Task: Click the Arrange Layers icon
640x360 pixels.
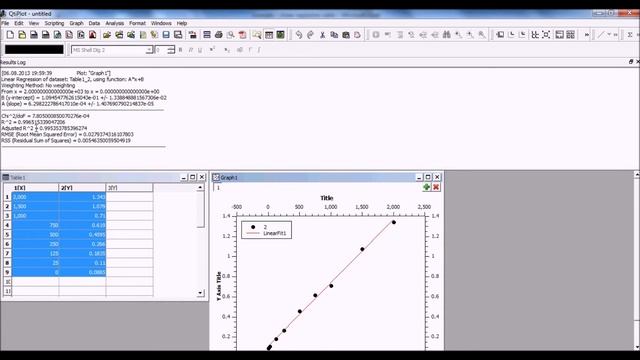Action: click(x=535, y=35)
